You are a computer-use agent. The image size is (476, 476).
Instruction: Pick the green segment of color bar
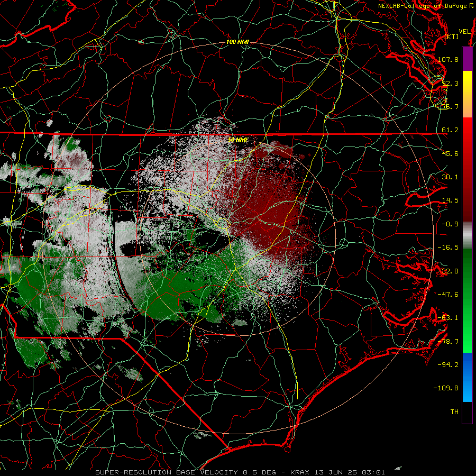click(x=467, y=300)
